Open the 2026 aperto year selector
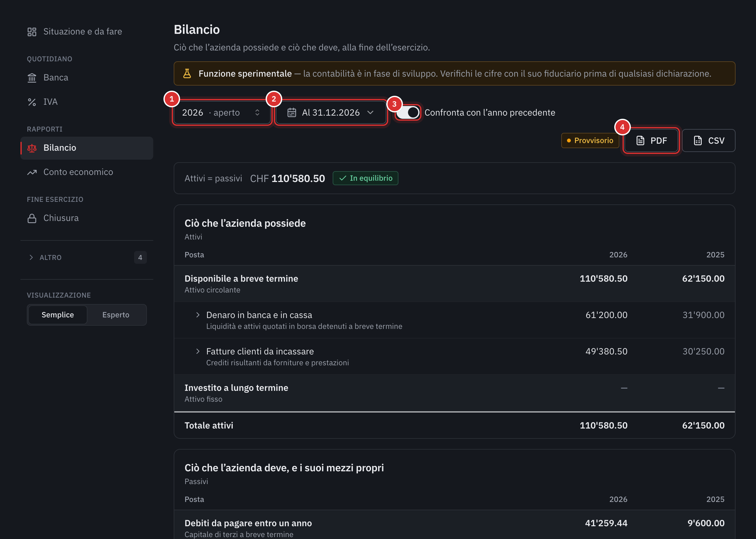The height and width of the screenshot is (539, 756). tap(222, 112)
